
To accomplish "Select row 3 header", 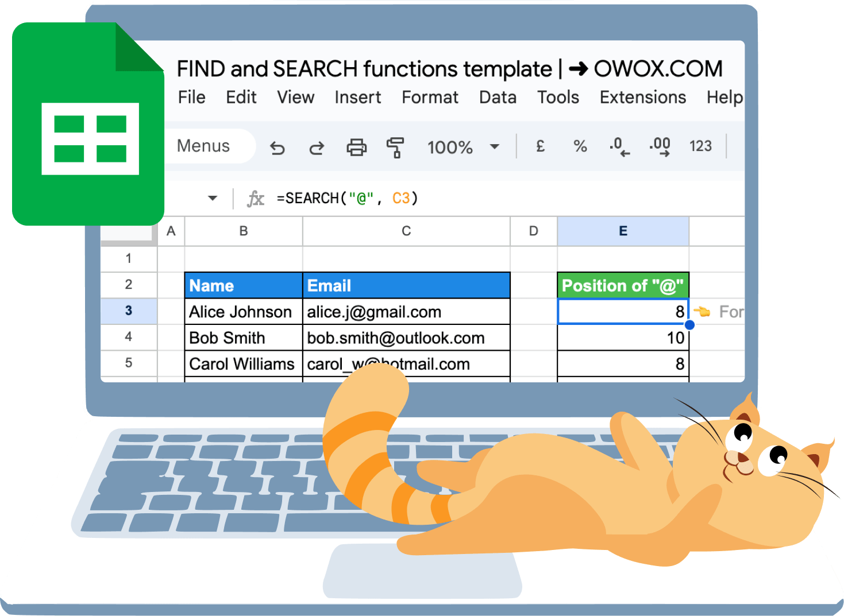I will point(129,311).
